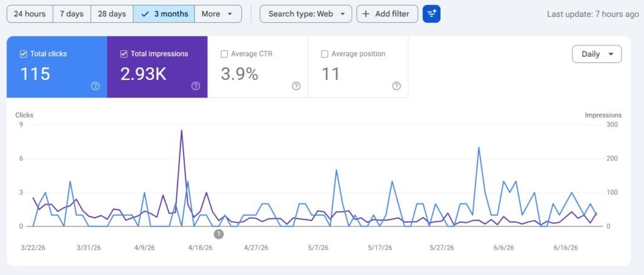The width and height of the screenshot is (644, 275).
Task: Enable the Average position checkbox
Action: point(325,54)
